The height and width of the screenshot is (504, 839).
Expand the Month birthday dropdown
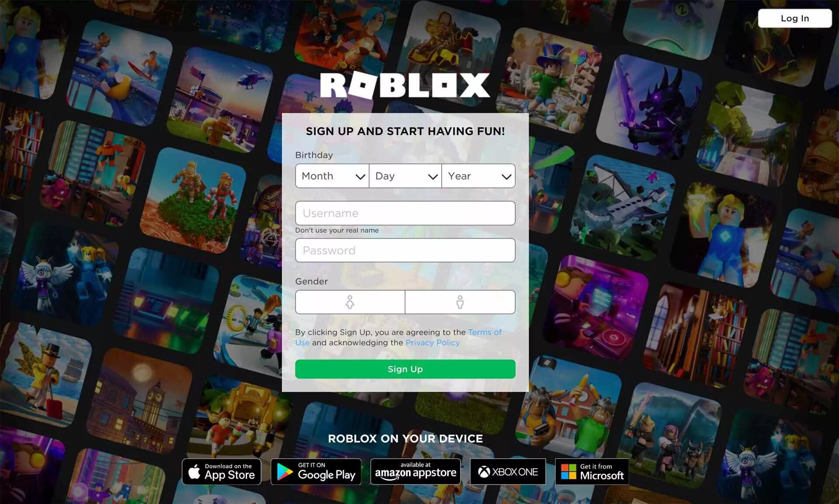[x=331, y=176]
